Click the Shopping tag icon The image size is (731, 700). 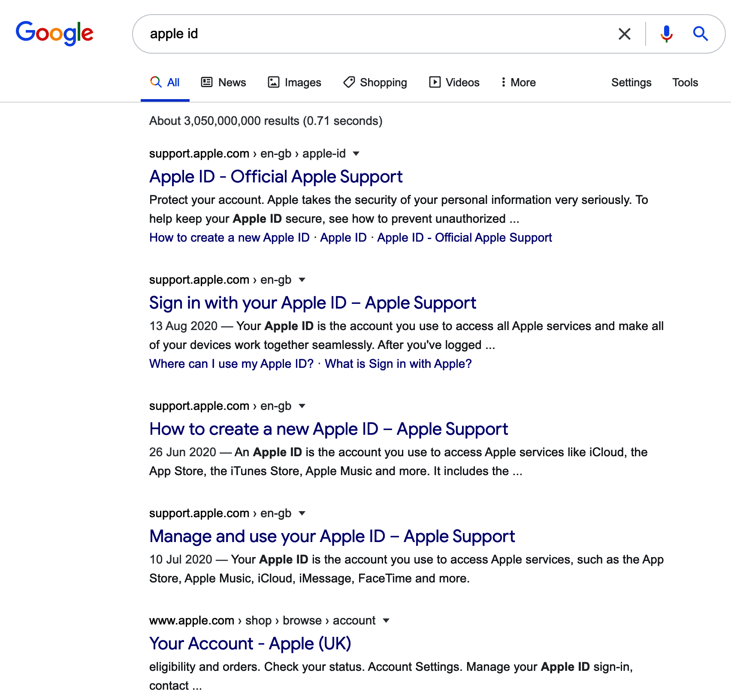(349, 82)
